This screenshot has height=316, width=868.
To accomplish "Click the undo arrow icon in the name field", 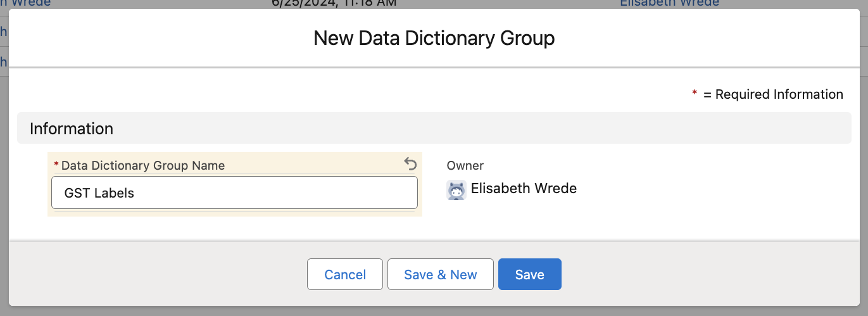I will point(410,165).
